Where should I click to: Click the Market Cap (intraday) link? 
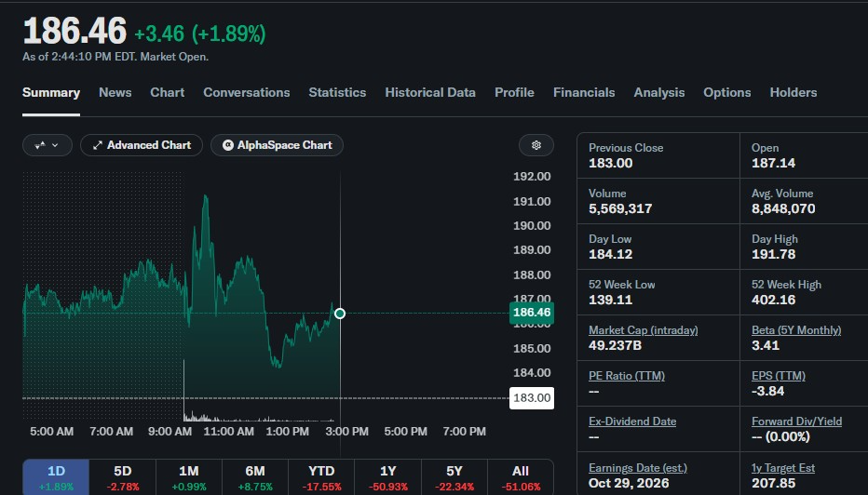click(643, 330)
